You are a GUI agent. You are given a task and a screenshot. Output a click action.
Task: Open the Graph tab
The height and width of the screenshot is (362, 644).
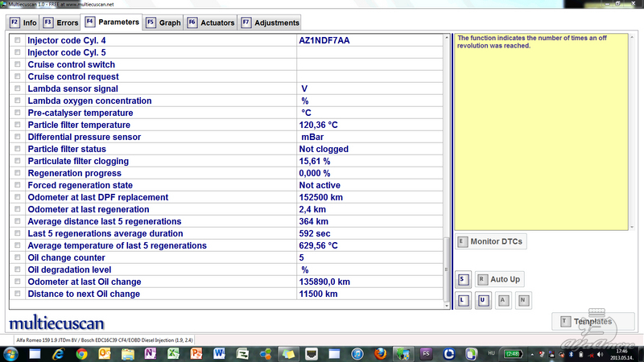pos(163,23)
